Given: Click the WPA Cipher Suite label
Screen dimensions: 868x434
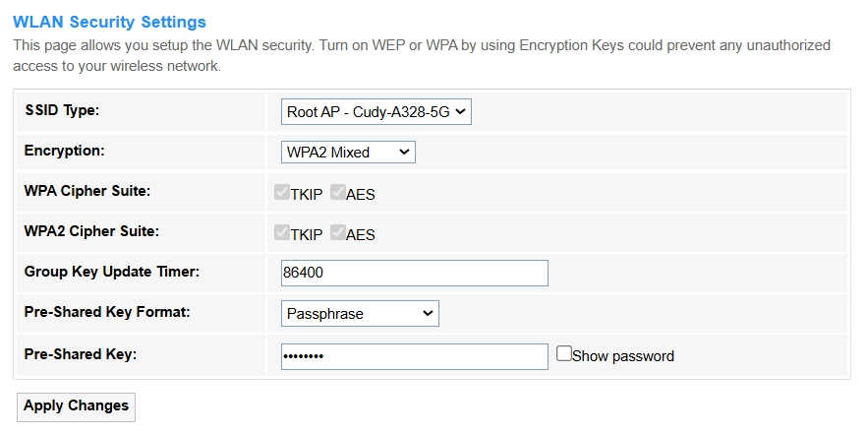Looking at the screenshot, I should tap(87, 192).
